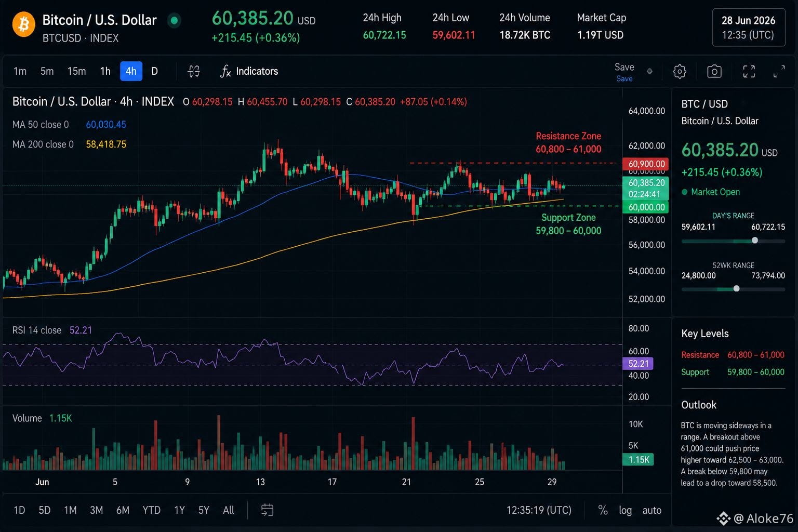Viewport: 798px width, 532px height.
Task: Enter fullscreen mode with the frame icon
Action: pyautogui.click(x=749, y=71)
